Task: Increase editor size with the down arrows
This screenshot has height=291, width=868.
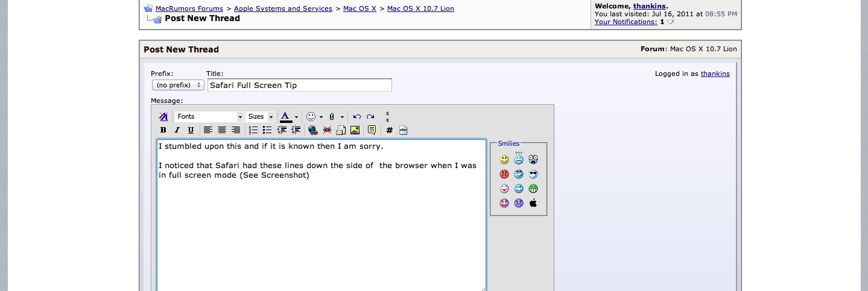Action: pyautogui.click(x=387, y=120)
